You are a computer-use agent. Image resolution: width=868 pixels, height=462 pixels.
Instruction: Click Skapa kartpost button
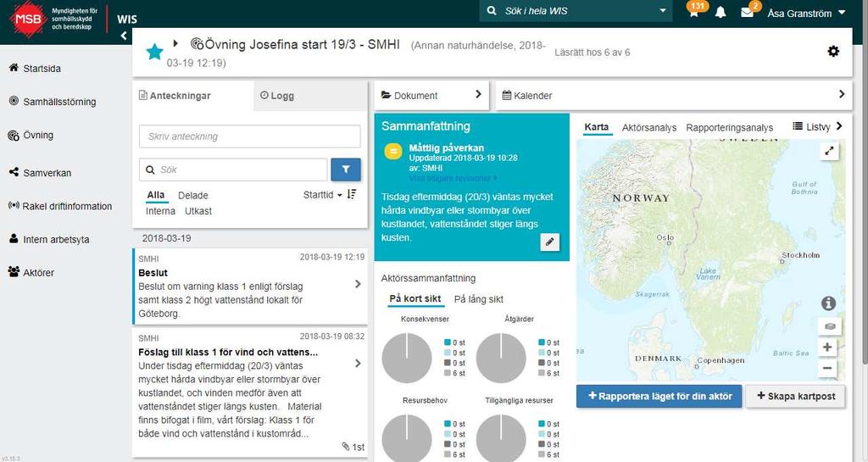coord(795,396)
